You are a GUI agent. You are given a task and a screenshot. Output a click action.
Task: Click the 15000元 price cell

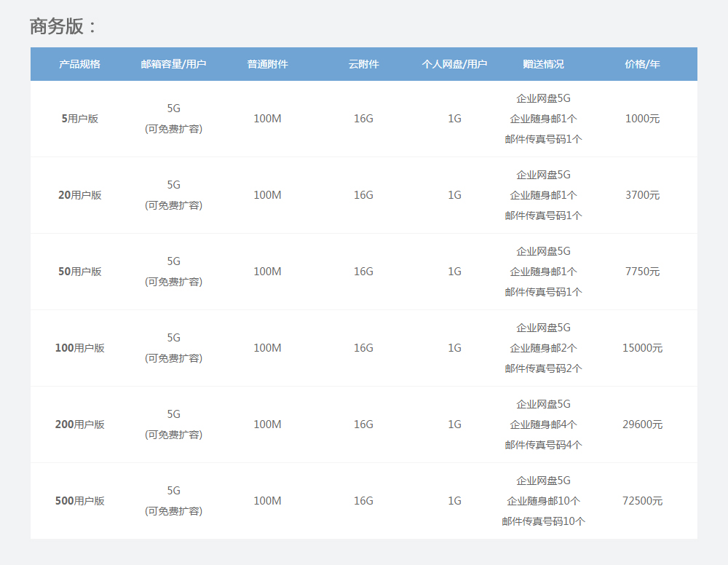[x=643, y=348]
